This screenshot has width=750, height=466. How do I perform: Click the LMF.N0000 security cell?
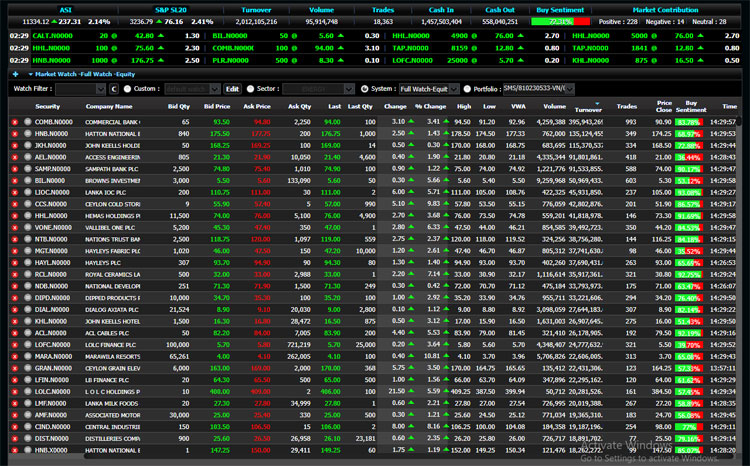[51, 403]
